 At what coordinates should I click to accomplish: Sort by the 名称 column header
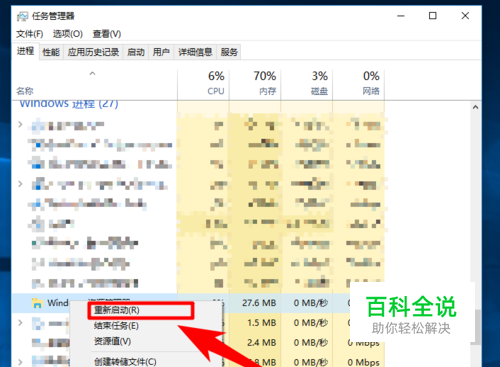tap(94, 85)
